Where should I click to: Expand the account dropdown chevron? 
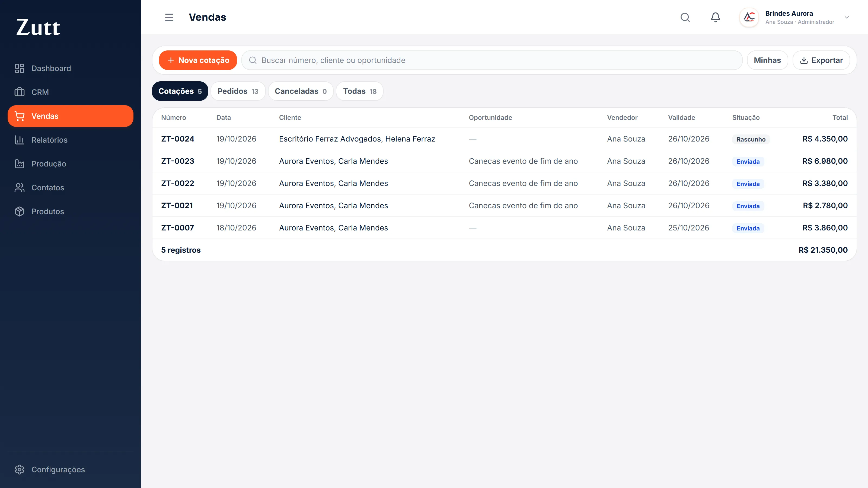point(847,17)
